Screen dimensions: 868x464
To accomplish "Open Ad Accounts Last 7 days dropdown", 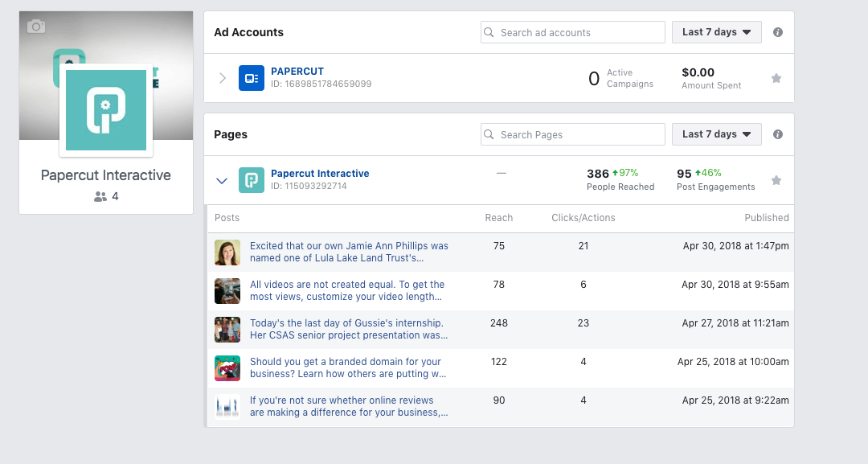I will point(717,32).
